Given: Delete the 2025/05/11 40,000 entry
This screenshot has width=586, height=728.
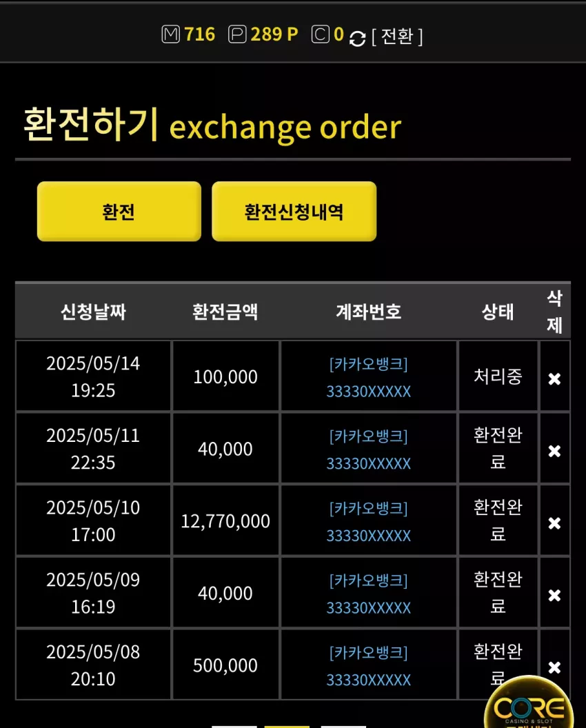Looking at the screenshot, I should coord(554,451).
